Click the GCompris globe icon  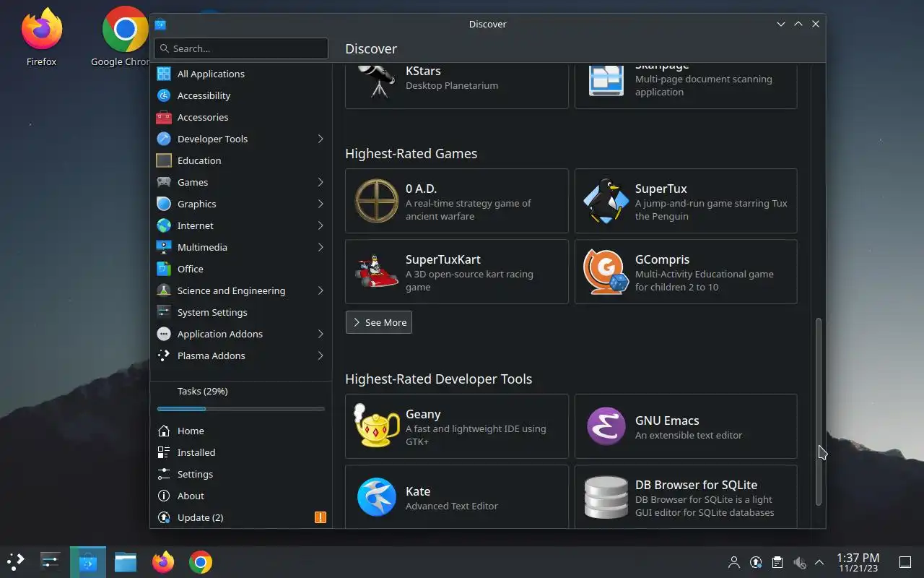coord(606,272)
